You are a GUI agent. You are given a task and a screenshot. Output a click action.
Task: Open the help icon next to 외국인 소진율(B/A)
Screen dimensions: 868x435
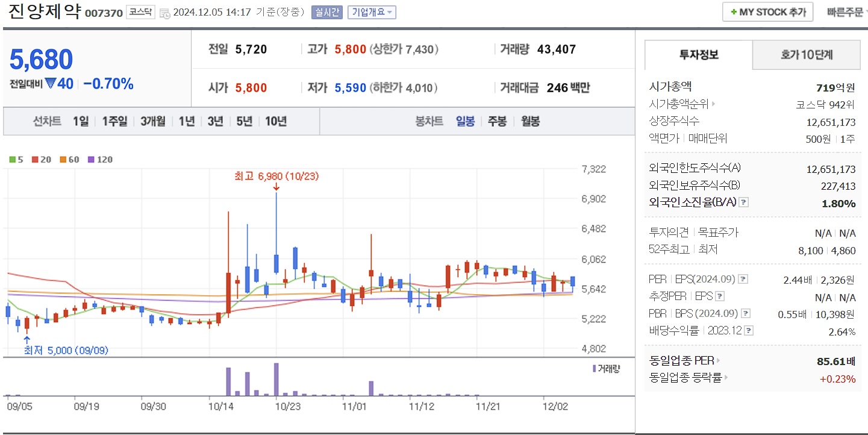744,203
